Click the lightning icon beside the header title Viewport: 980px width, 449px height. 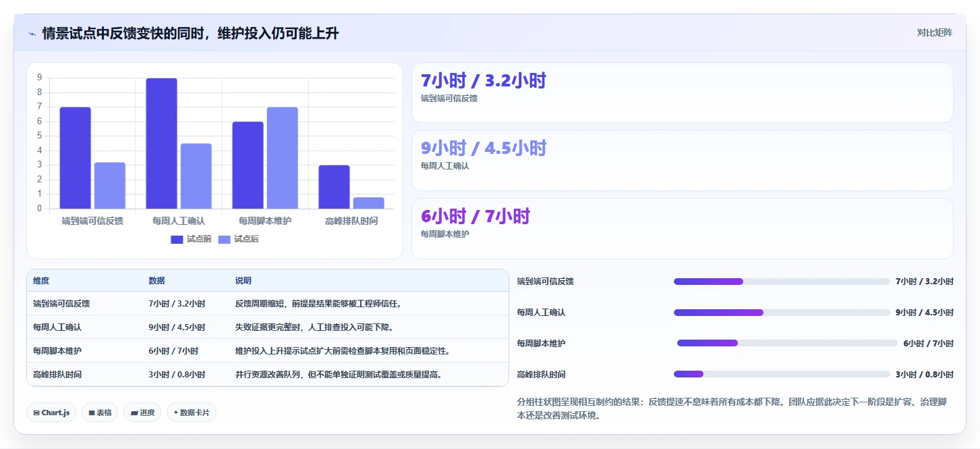click(32, 34)
